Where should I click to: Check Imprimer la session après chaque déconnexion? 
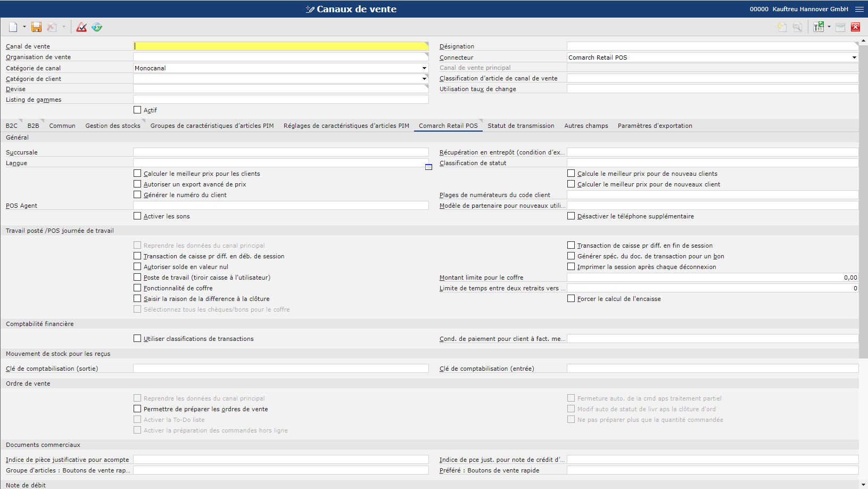571,266
